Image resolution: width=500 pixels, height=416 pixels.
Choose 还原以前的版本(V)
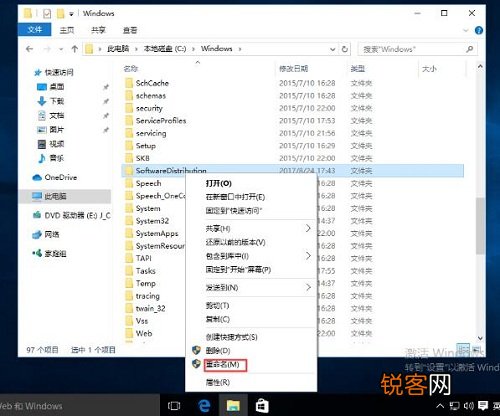click(x=235, y=242)
